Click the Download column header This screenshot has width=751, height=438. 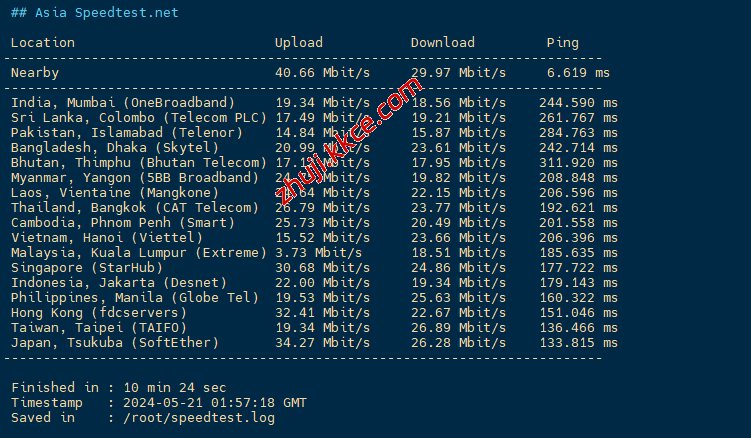coord(442,43)
